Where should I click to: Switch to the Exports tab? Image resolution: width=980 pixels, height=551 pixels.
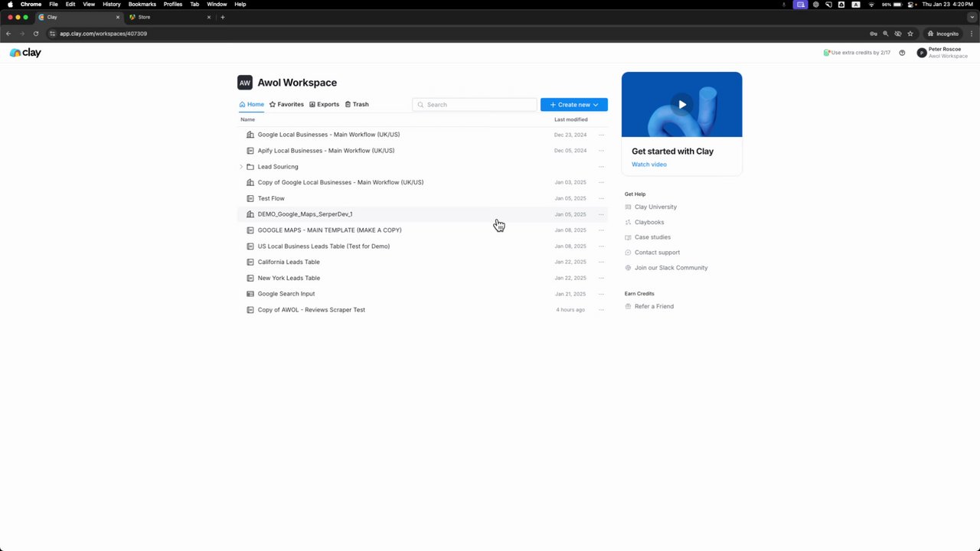pos(324,104)
